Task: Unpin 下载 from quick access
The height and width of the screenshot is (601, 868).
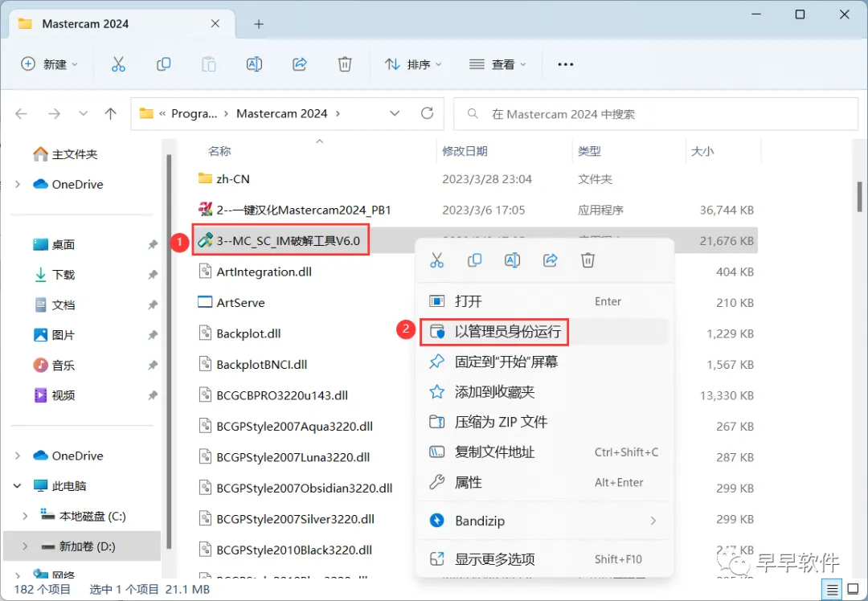Action: tap(153, 275)
